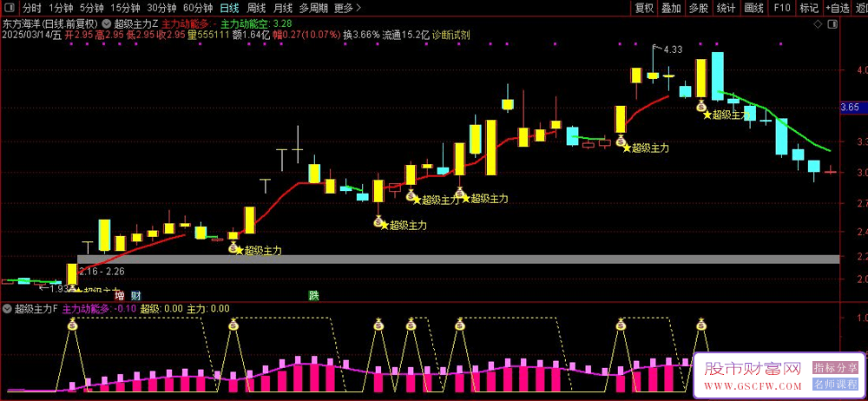
Task: Select the 15分钟 period tab
Action: (x=125, y=8)
